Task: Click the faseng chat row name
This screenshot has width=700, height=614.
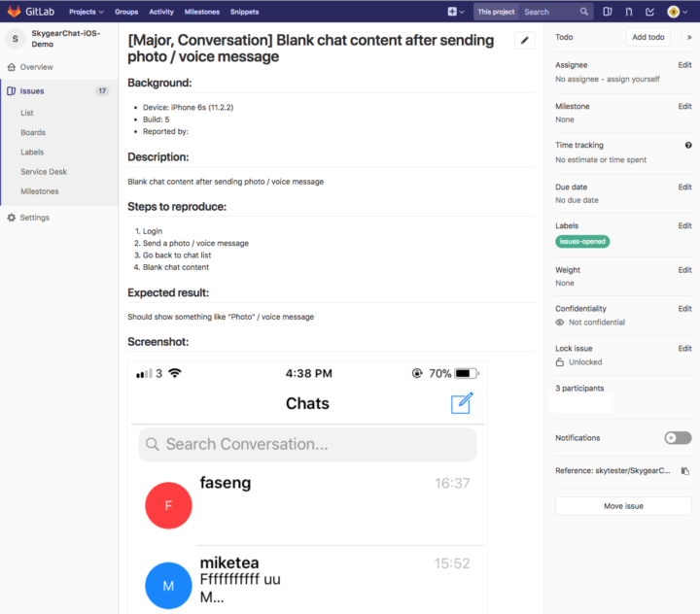Action: coord(226,483)
